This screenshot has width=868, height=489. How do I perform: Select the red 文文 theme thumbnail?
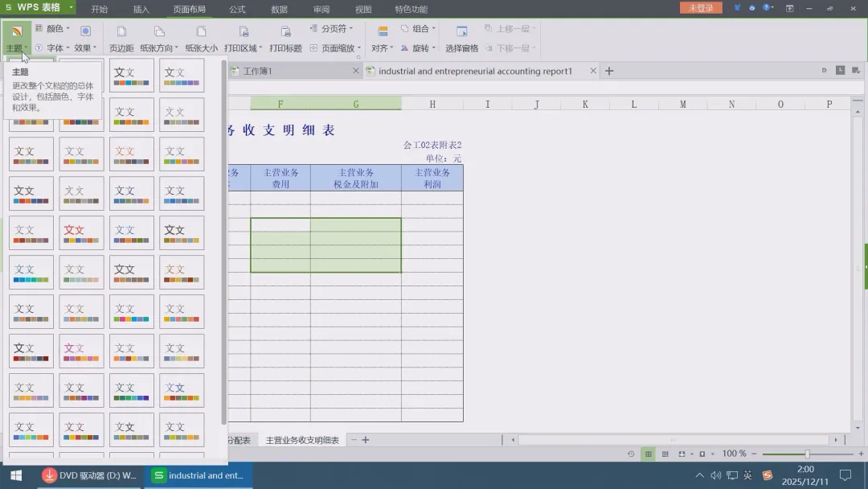tap(81, 232)
